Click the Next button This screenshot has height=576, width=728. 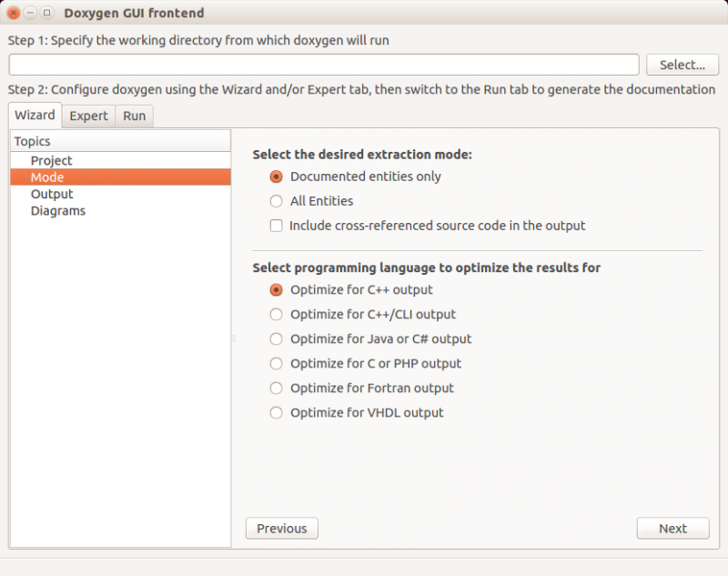coord(672,529)
